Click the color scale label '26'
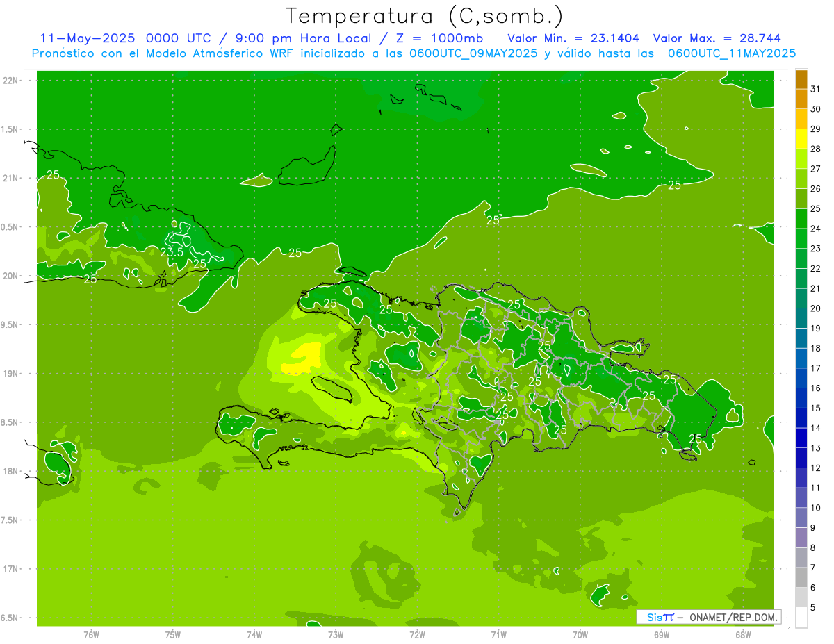The image size is (834, 644). [816, 188]
